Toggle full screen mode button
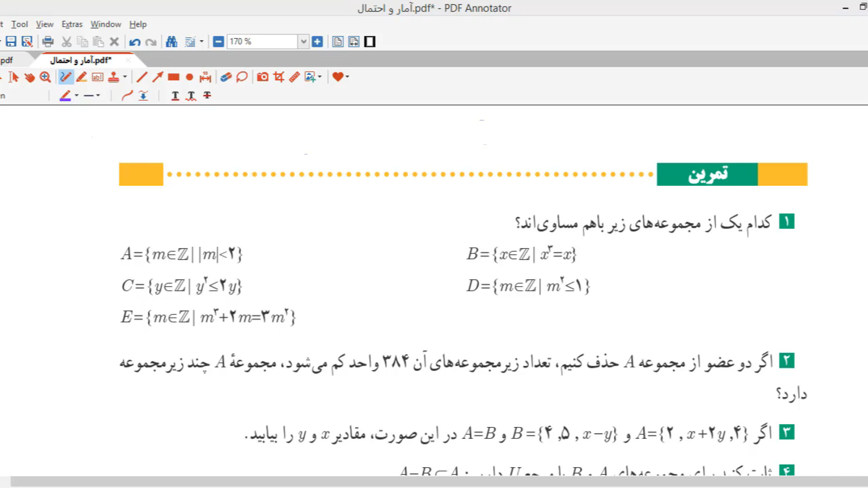 tap(370, 42)
